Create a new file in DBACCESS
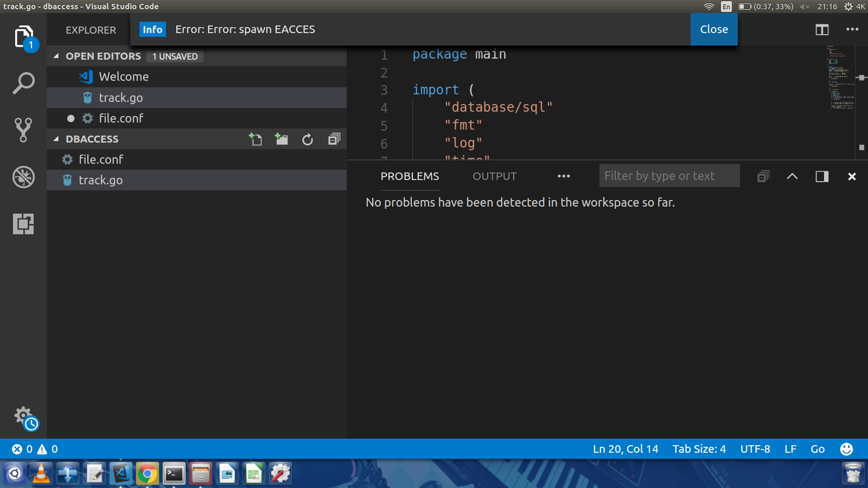The width and height of the screenshot is (868, 488). pyautogui.click(x=256, y=139)
